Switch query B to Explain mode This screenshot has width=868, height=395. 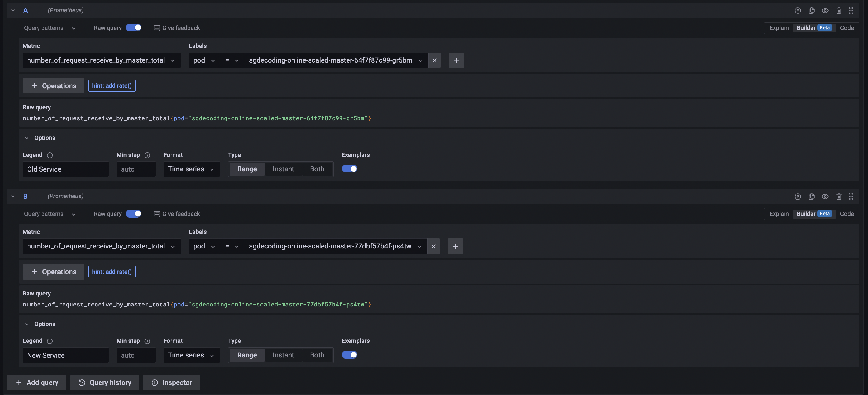pos(779,214)
